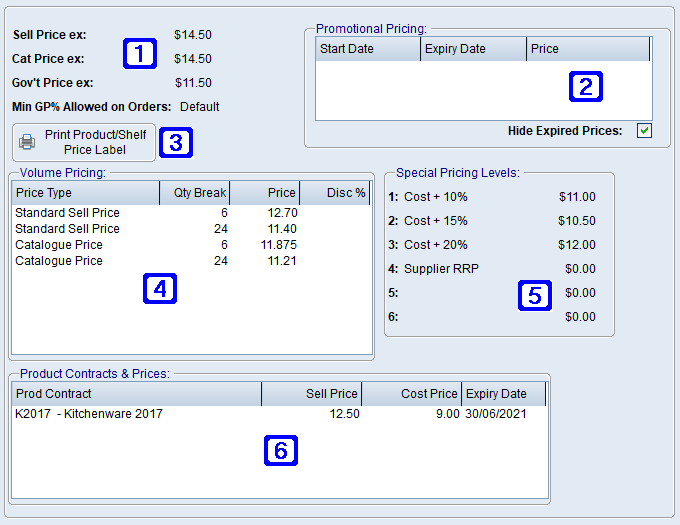This screenshot has width=680, height=525.
Task: Click the Hide Expired Prices label
Action: tap(565, 131)
